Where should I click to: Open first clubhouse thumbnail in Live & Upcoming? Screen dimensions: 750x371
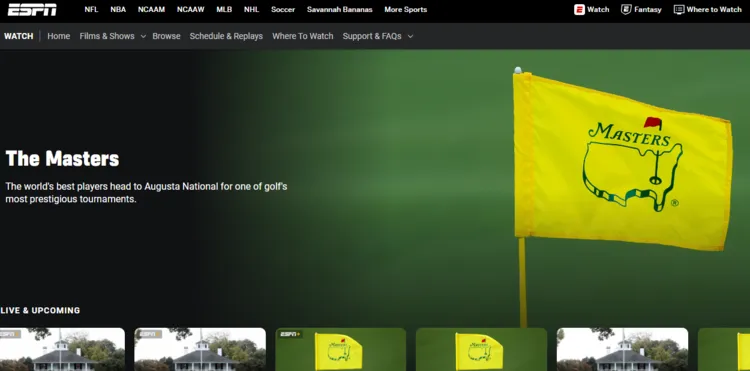[62, 349]
